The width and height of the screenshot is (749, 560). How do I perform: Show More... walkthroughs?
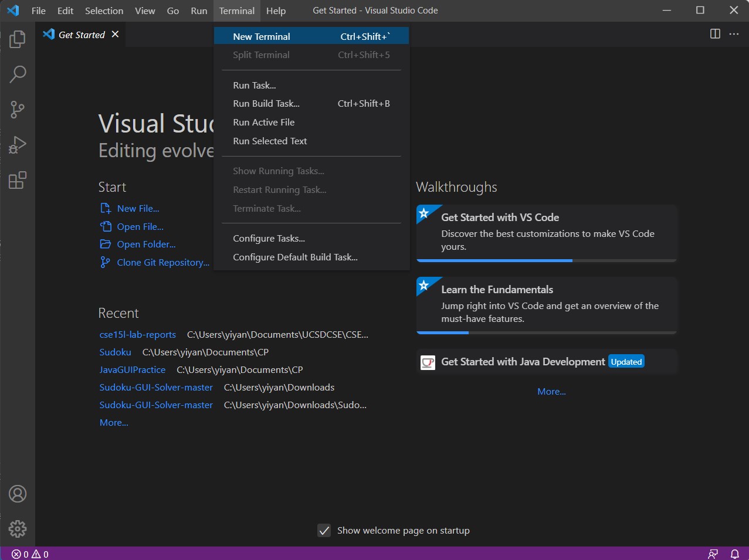551,392
